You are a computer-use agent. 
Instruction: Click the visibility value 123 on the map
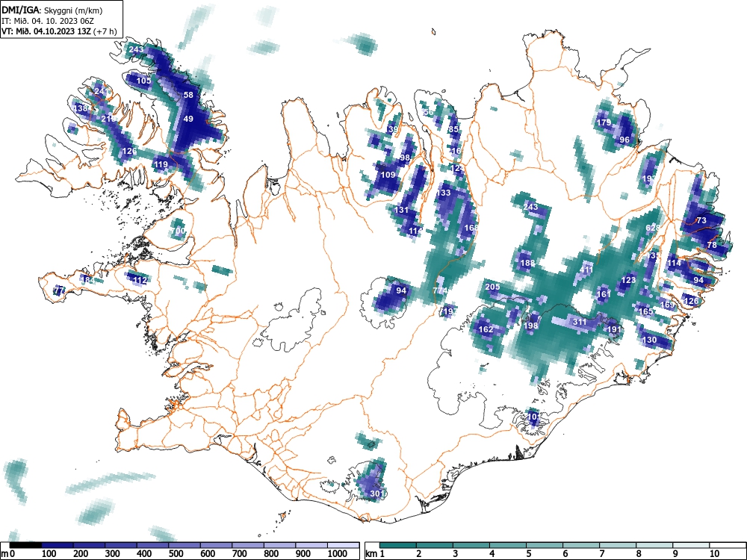pyautogui.click(x=629, y=280)
